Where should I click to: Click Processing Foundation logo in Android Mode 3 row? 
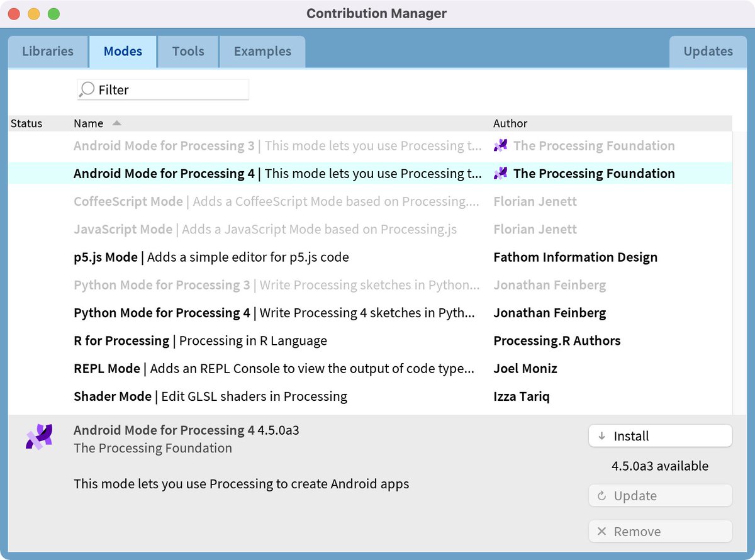coord(501,146)
